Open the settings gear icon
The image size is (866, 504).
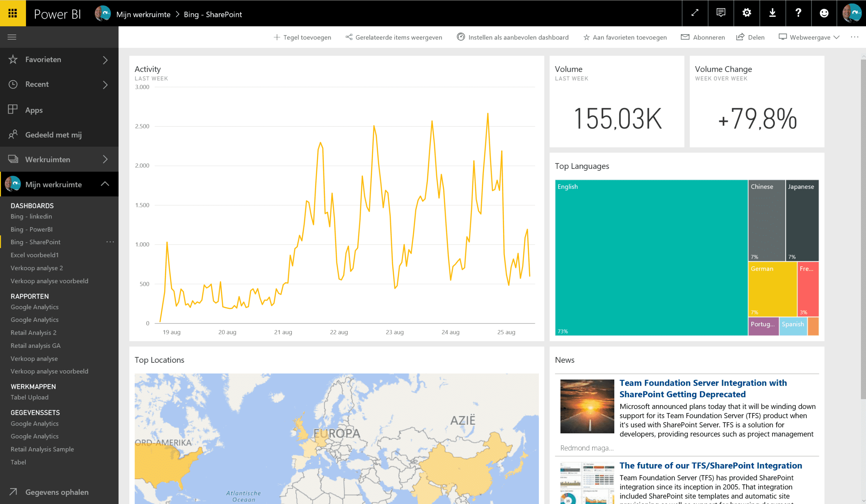click(x=746, y=13)
